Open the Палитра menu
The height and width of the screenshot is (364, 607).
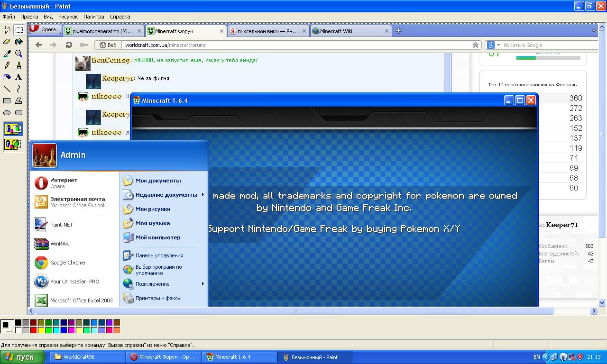pos(93,17)
